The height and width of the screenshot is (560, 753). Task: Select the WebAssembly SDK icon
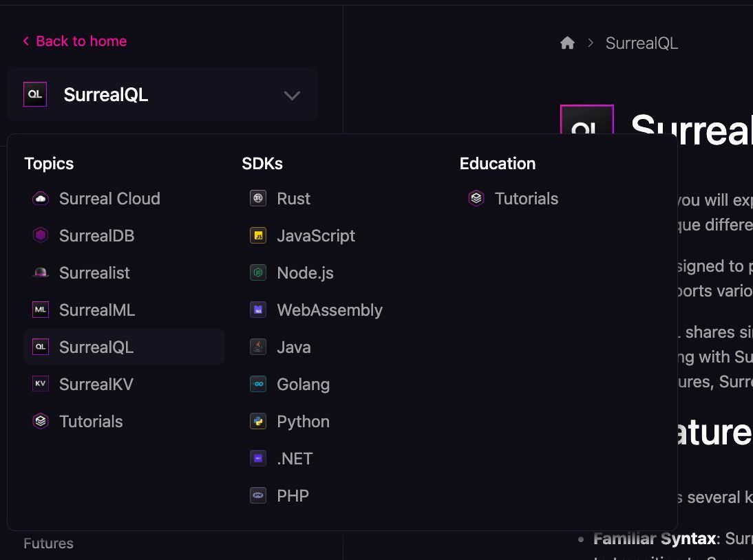pyautogui.click(x=257, y=310)
